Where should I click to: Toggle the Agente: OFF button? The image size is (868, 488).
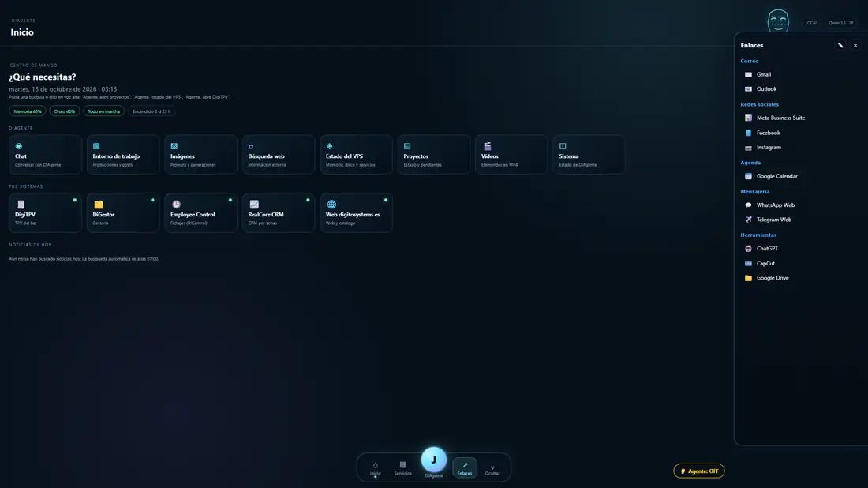pyautogui.click(x=699, y=471)
